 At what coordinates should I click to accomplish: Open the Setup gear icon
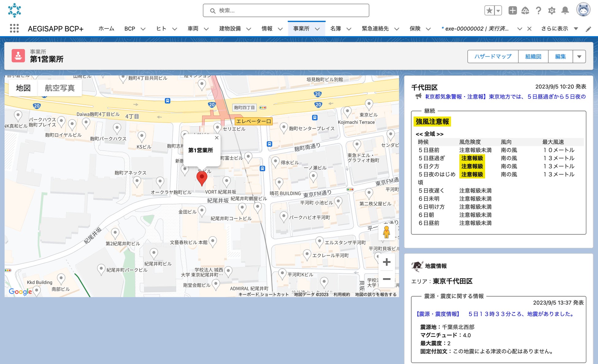click(552, 11)
